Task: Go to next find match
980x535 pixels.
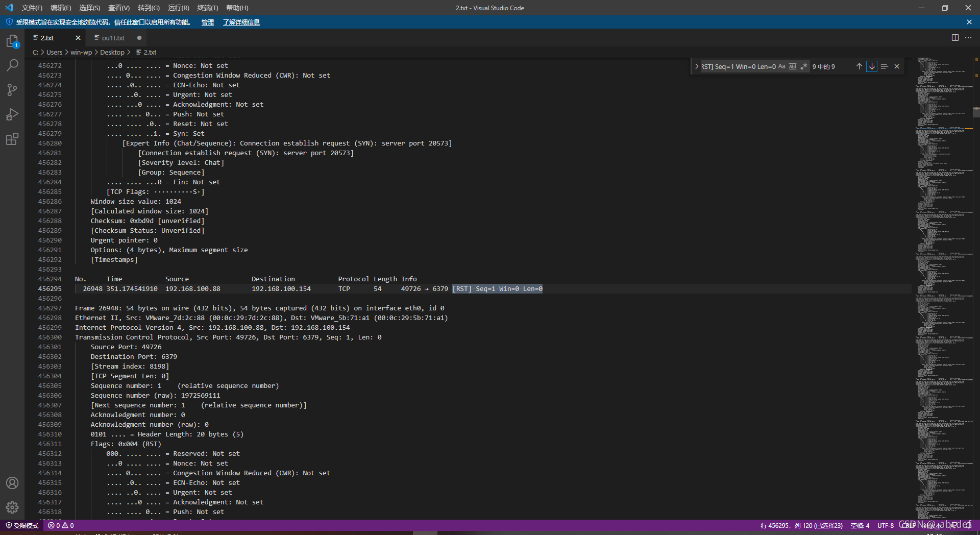Action: [x=872, y=66]
